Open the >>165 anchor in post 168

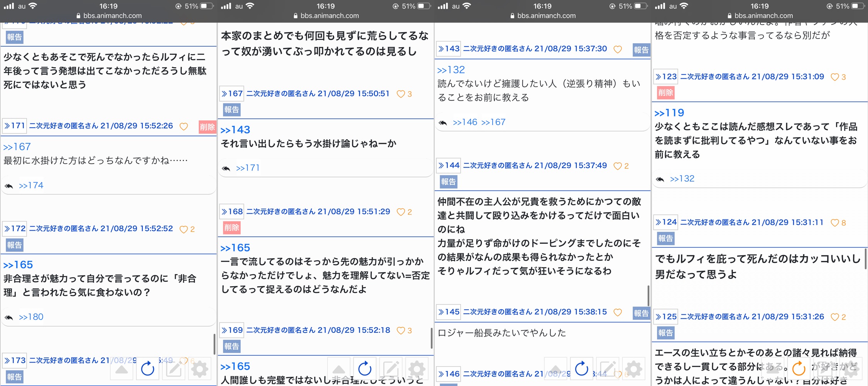click(x=235, y=248)
